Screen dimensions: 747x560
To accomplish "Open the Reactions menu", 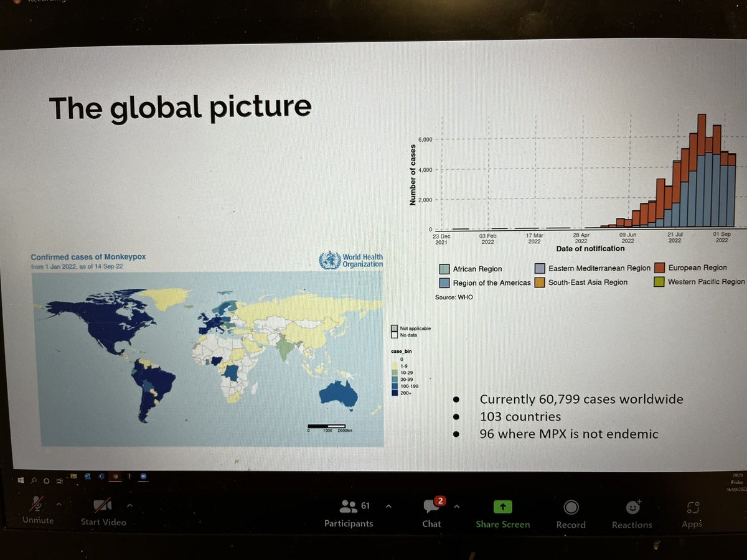I will point(632,515).
